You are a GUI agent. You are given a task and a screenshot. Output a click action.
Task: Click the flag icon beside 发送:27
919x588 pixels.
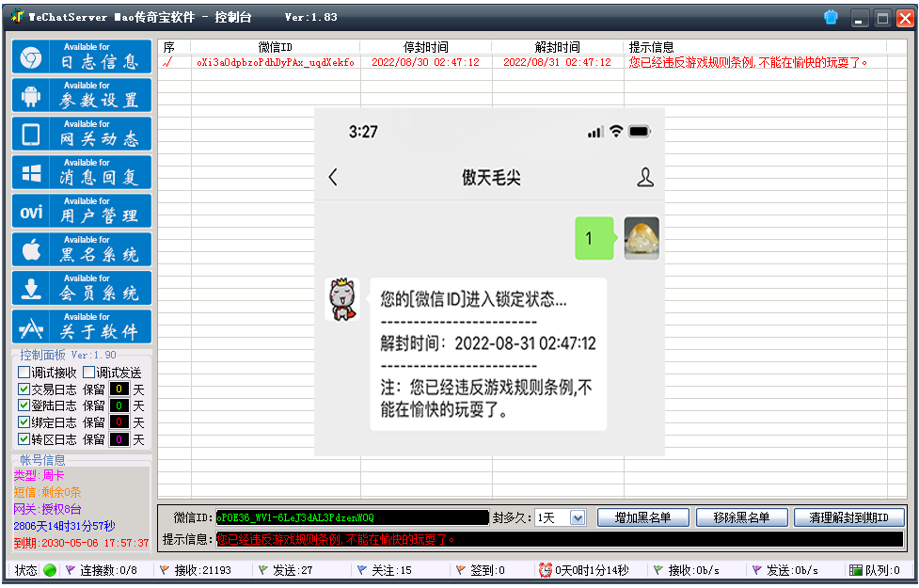pos(263,570)
